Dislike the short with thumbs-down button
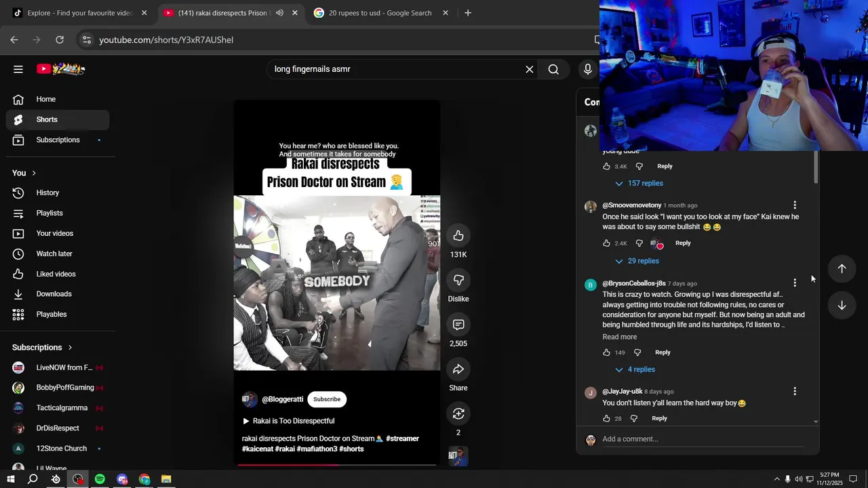This screenshot has width=868, height=488. point(458,280)
